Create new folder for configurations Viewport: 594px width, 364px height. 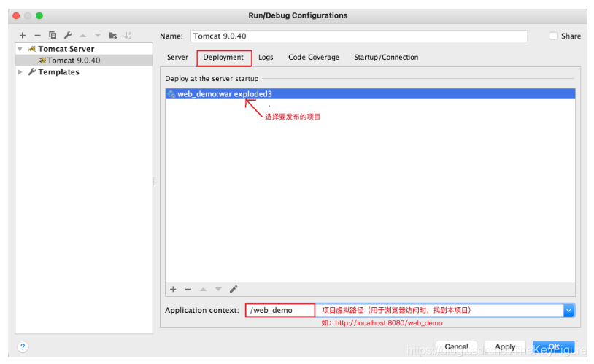113,35
